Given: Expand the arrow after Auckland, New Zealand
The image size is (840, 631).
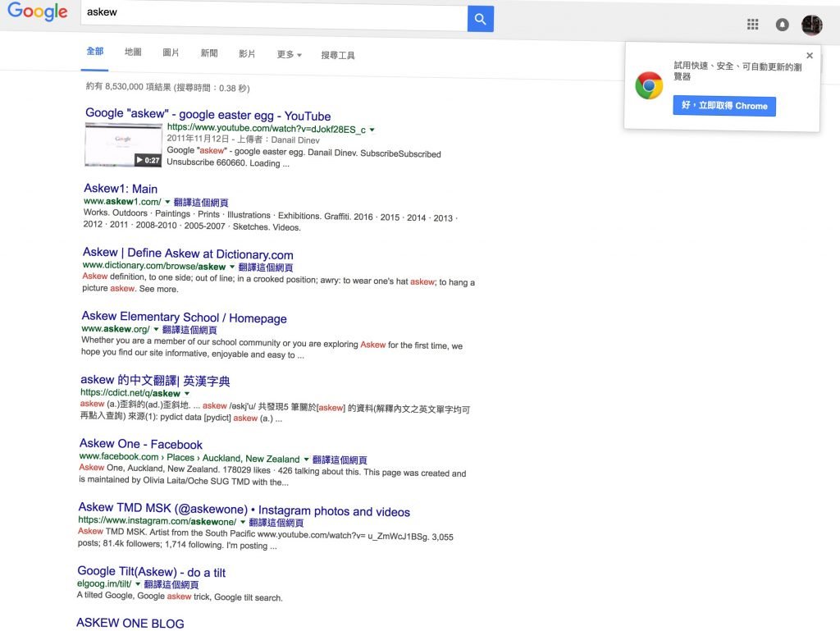Looking at the screenshot, I should pyautogui.click(x=307, y=459).
